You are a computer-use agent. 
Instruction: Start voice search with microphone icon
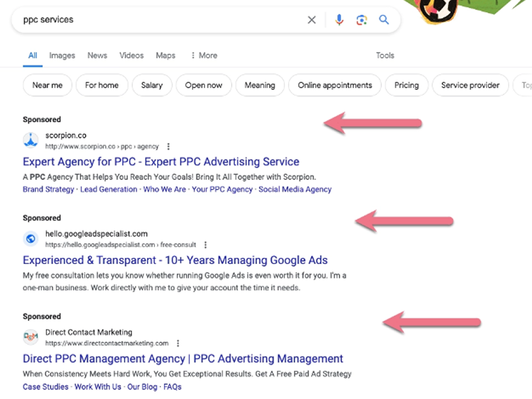(x=339, y=20)
